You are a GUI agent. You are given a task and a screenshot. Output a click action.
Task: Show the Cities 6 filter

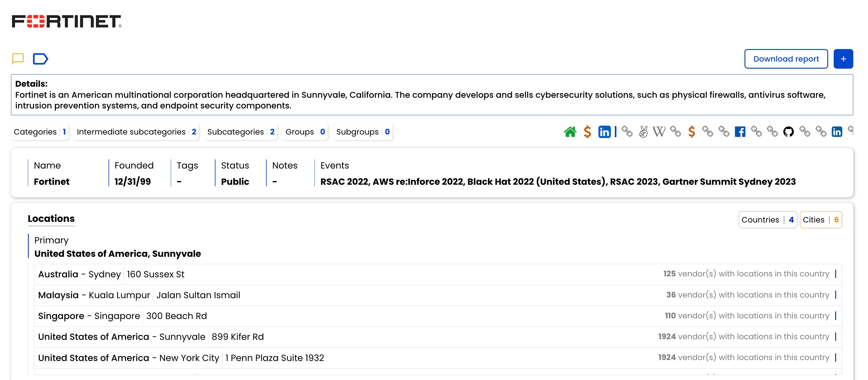point(821,220)
